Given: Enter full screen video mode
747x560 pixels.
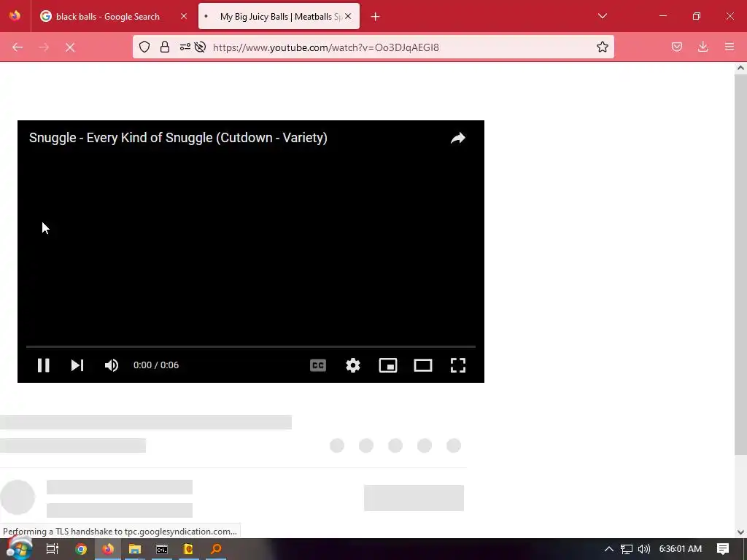Looking at the screenshot, I should tap(458, 365).
